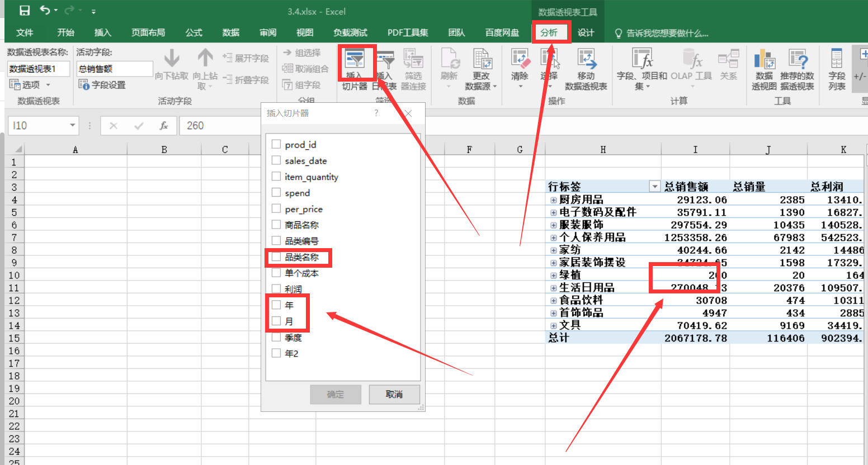The image size is (868, 465).
Task: Check the per_price field checkbox
Action: (x=276, y=208)
